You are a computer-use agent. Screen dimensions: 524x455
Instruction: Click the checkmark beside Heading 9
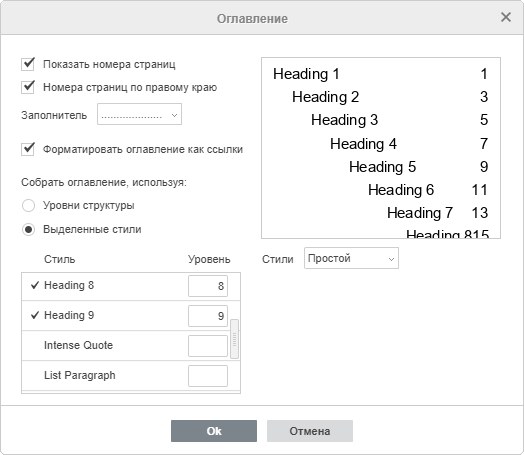[x=35, y=315]
